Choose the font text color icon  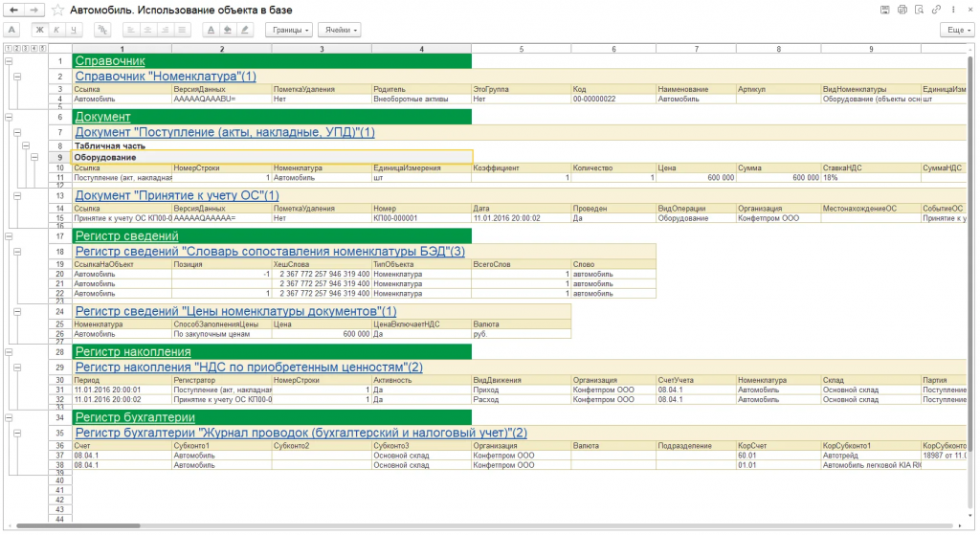tap(211, 30)
